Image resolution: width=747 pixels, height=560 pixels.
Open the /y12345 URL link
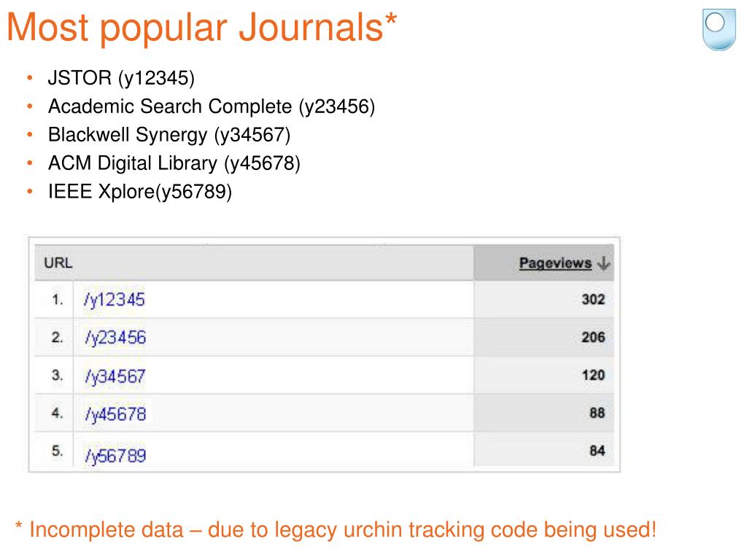point(114,300)
